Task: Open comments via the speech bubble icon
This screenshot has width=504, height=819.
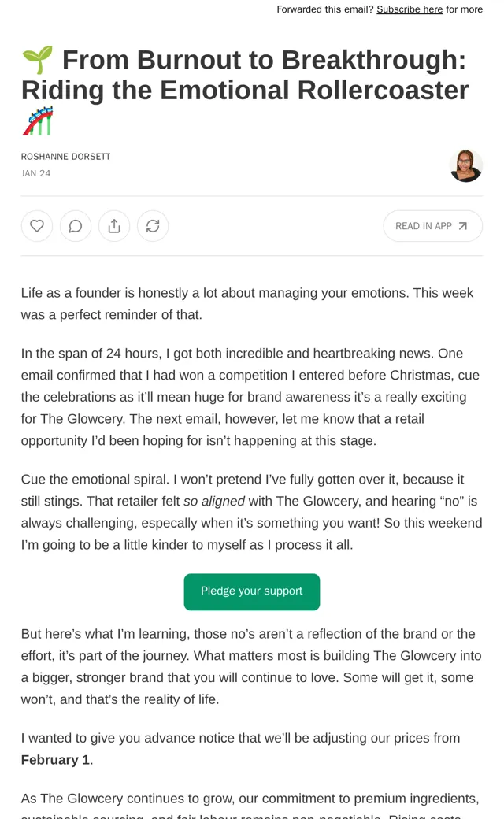Action: (x=76, y=226)
